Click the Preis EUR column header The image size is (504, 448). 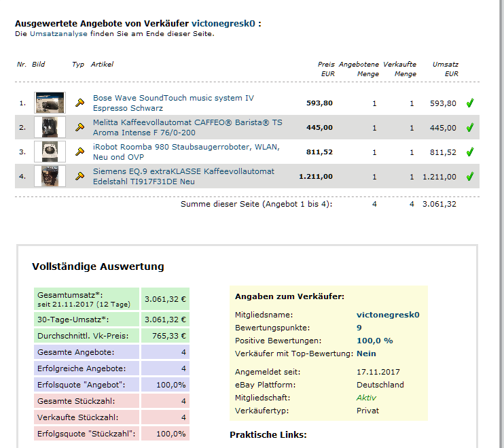(326, 69)
